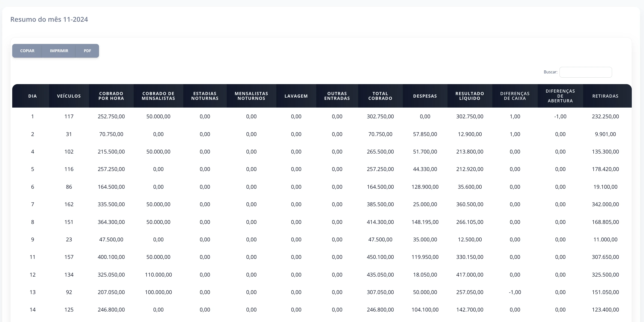Click the IMPRIMIR button
The height and width of the screenshot is (322, 644).
click(59, 51)
